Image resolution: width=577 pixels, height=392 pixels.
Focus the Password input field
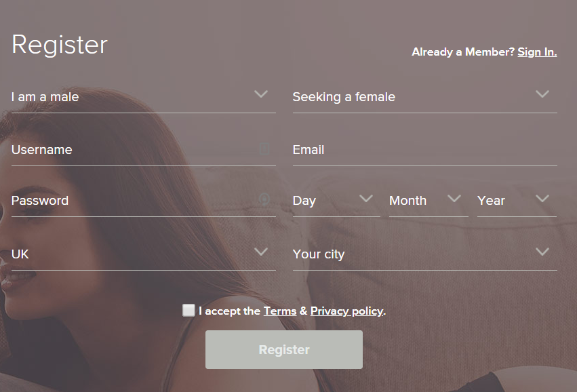144,201
